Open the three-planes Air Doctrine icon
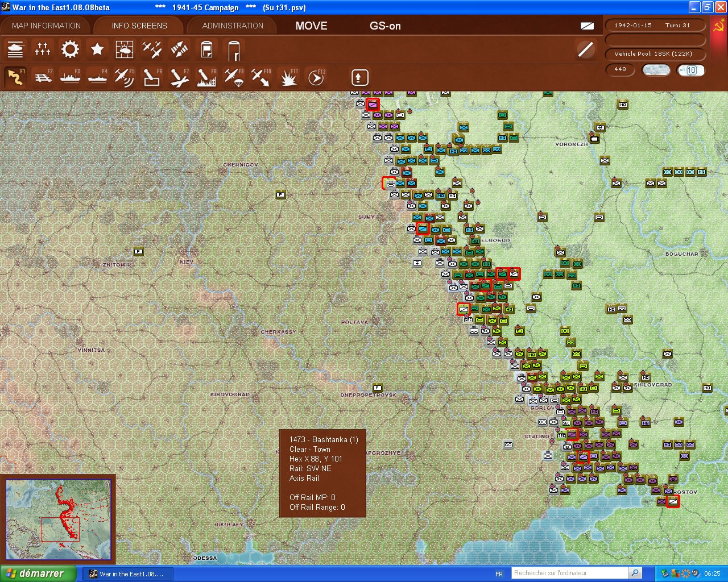728x582 pixels. 152,49
